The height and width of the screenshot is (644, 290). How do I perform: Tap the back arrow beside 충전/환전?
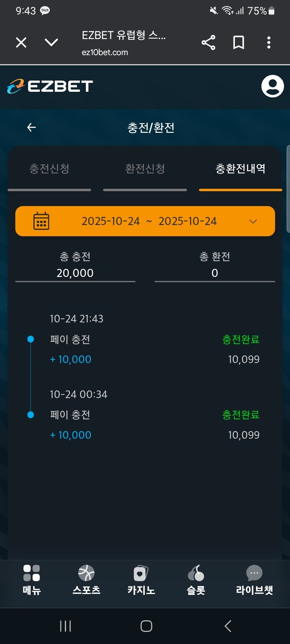(x=31, y=128)
